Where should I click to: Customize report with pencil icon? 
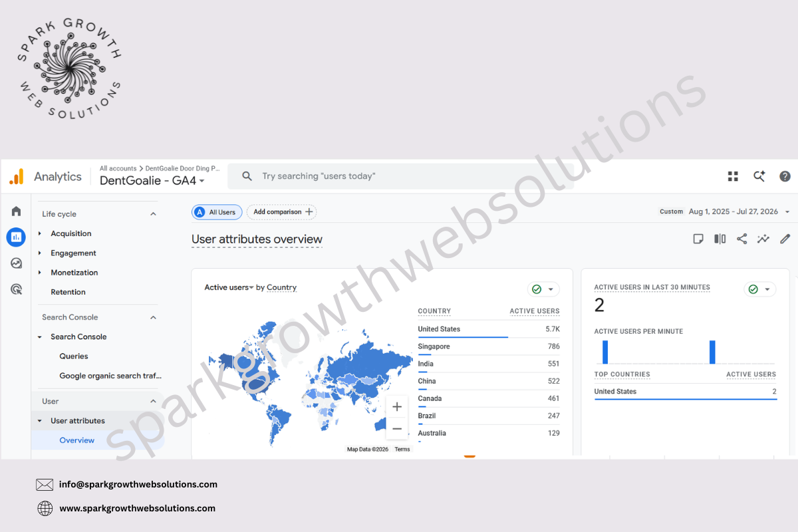coord(785,239)
